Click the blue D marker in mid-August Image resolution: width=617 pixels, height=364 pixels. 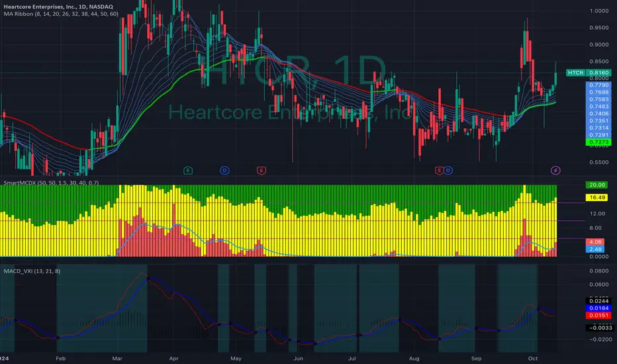point(448,170)
